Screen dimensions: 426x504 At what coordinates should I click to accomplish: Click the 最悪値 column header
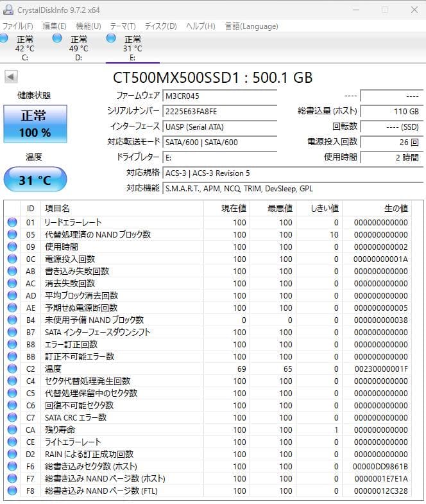(x=273, y=208)
